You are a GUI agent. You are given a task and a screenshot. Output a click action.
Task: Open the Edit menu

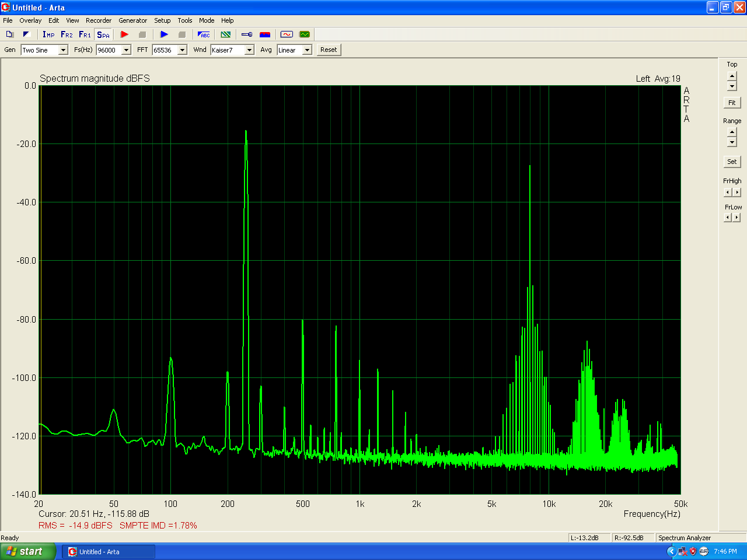[54, 20]
